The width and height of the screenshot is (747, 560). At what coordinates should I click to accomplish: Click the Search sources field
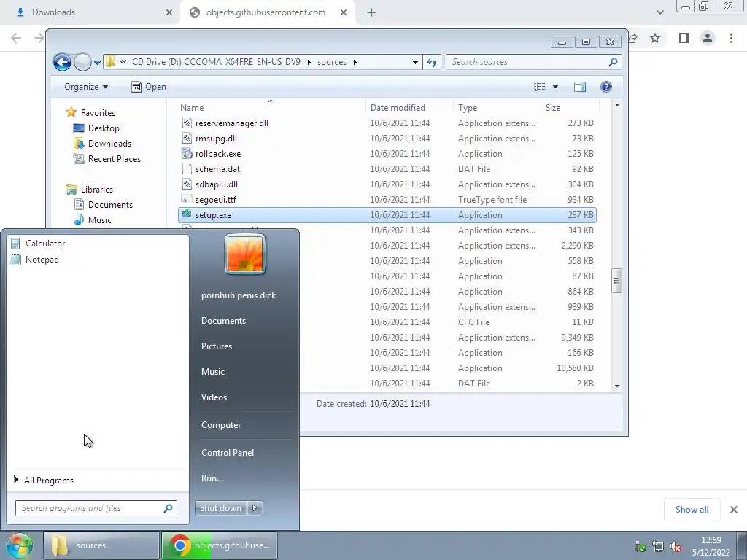pyautogui.click(x=533, y=62)
